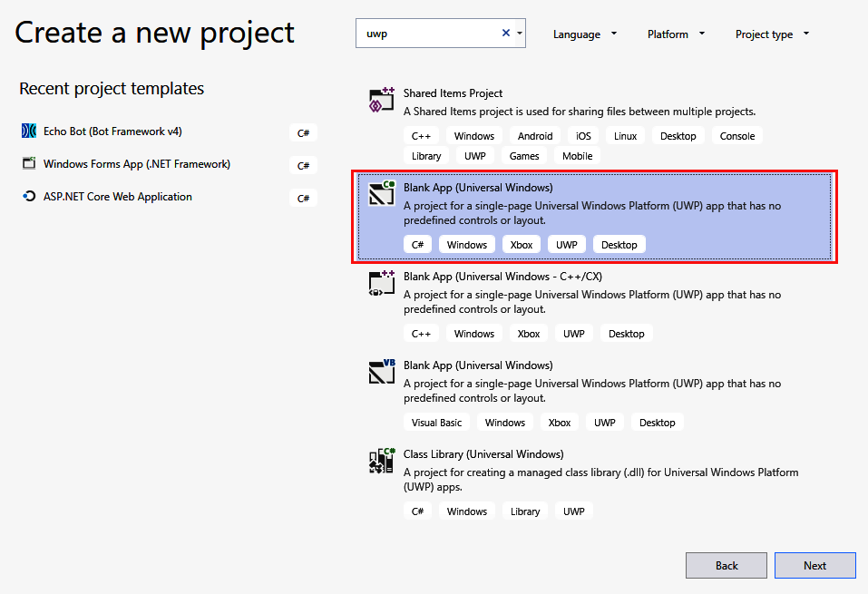Open the Platform filter dropdown
The height and width of the screenshot is (594, 868).
[676, 34]
